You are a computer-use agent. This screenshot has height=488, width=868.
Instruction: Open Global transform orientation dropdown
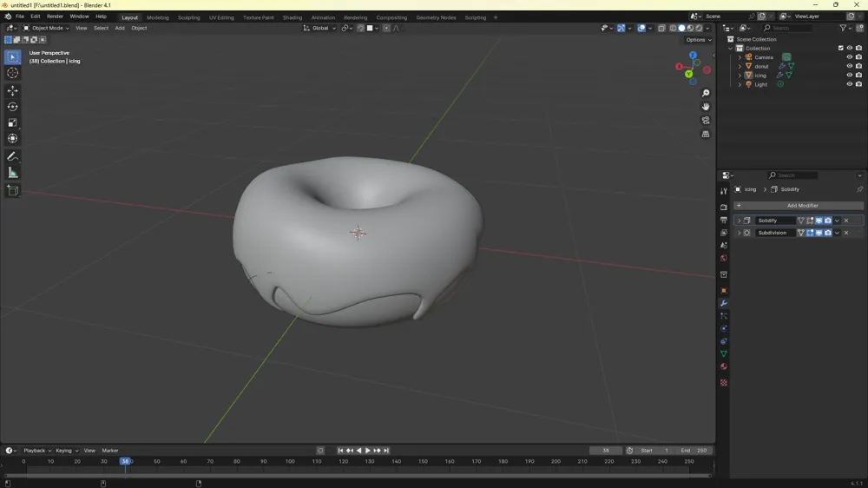pyautogui.click(x=319, y=29)
